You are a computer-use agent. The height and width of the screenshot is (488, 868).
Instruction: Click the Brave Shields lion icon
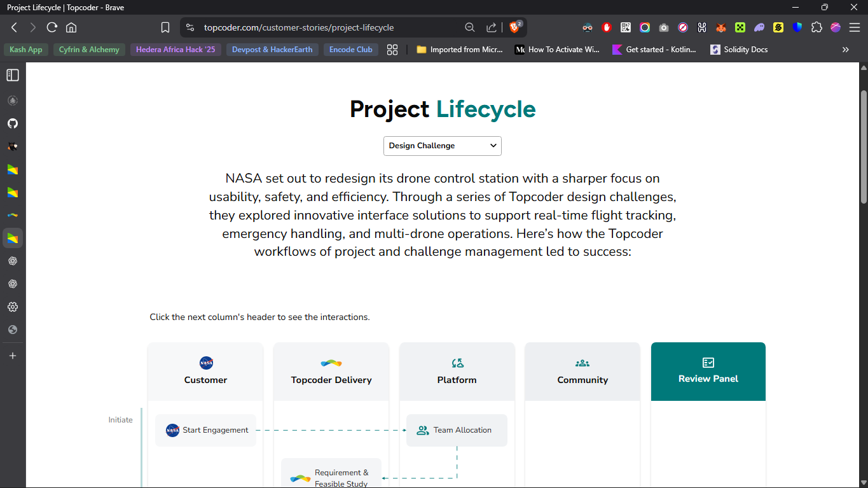tap(514, 27)
